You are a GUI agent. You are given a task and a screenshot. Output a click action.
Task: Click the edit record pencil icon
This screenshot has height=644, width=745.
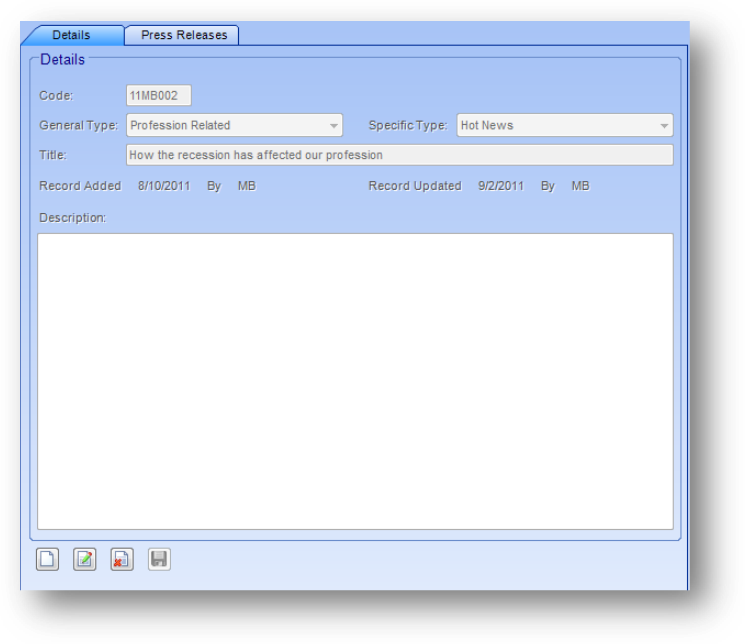coord(85,560)
